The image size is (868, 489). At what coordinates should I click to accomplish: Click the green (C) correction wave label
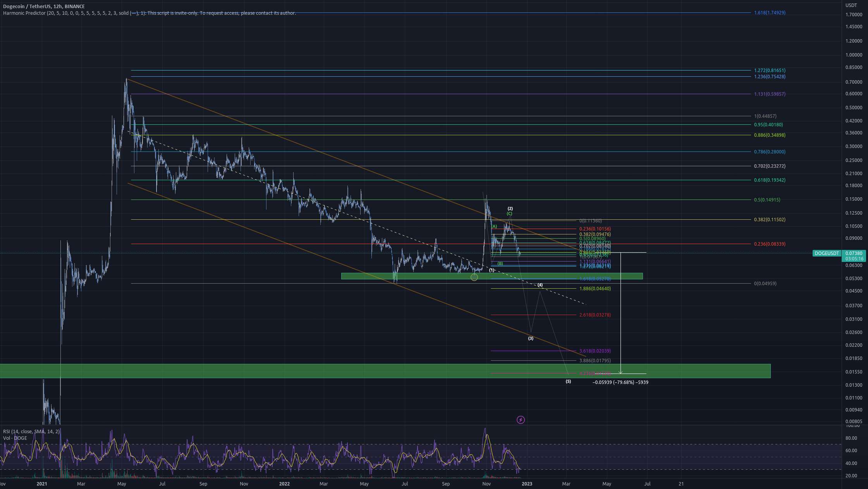509,214
